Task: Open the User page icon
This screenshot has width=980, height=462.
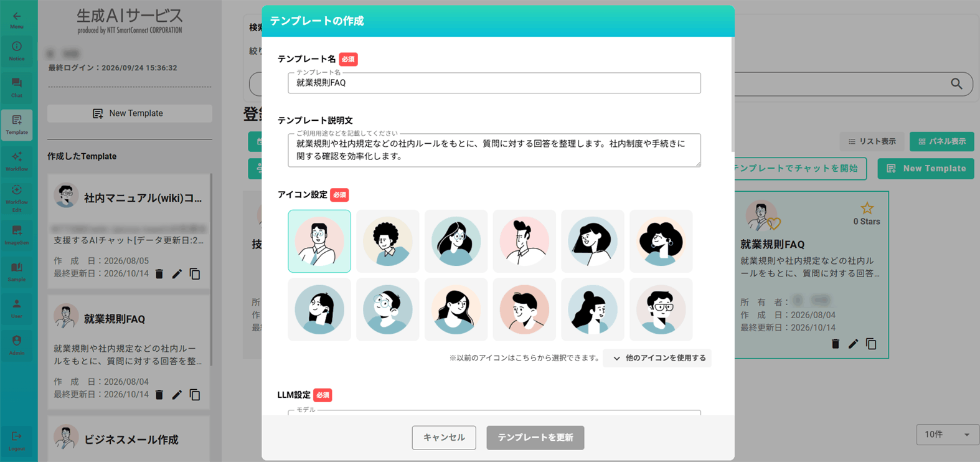Action: tap(17, 308)
